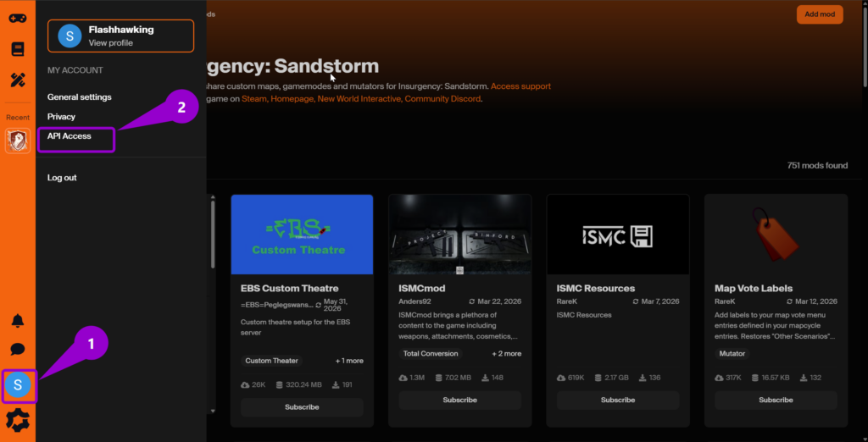Click the page vertical scrollbar
This screenshot has height=442, width=868.
point(865,46)
